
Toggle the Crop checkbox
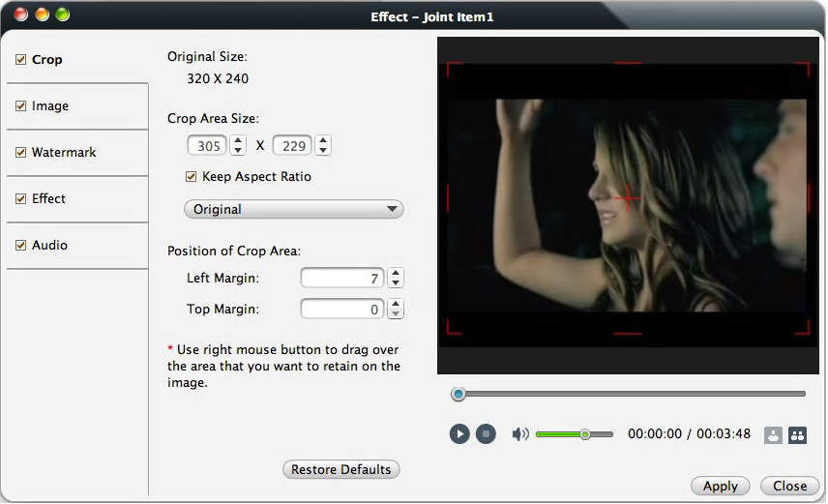20,60
